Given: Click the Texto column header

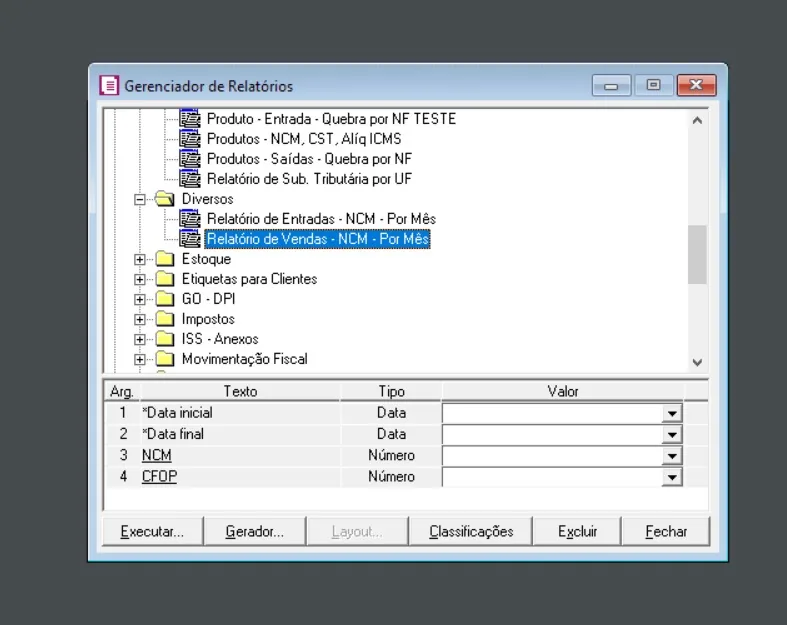Looking at the screenshot, I should (240, 391).
